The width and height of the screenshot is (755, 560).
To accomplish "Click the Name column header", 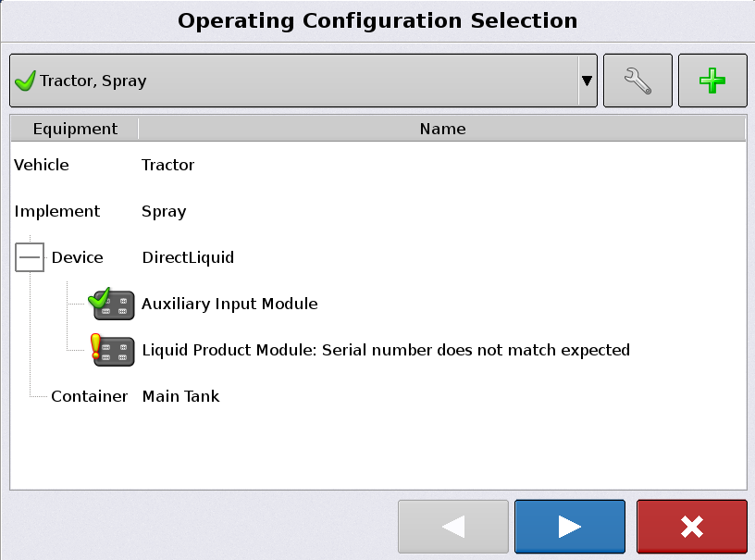I will coord(442,129).
